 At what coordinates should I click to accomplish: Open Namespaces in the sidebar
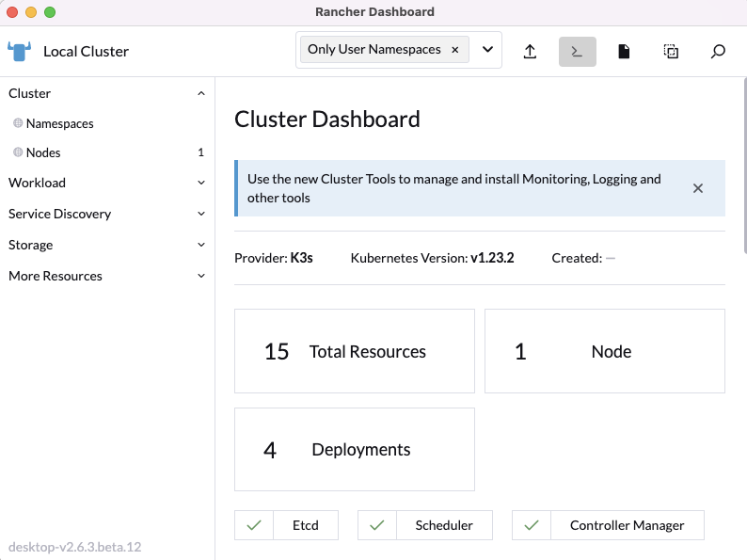click(x=59, y=123)
